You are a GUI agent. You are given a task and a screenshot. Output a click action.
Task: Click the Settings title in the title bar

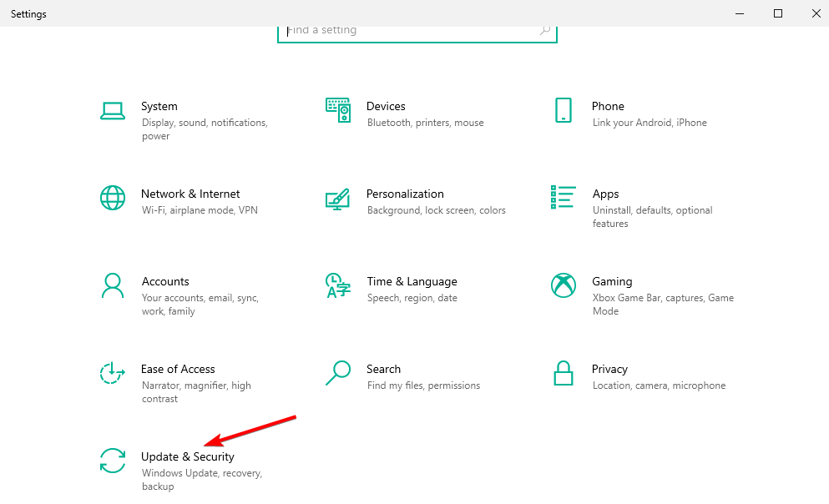[28, 13]
